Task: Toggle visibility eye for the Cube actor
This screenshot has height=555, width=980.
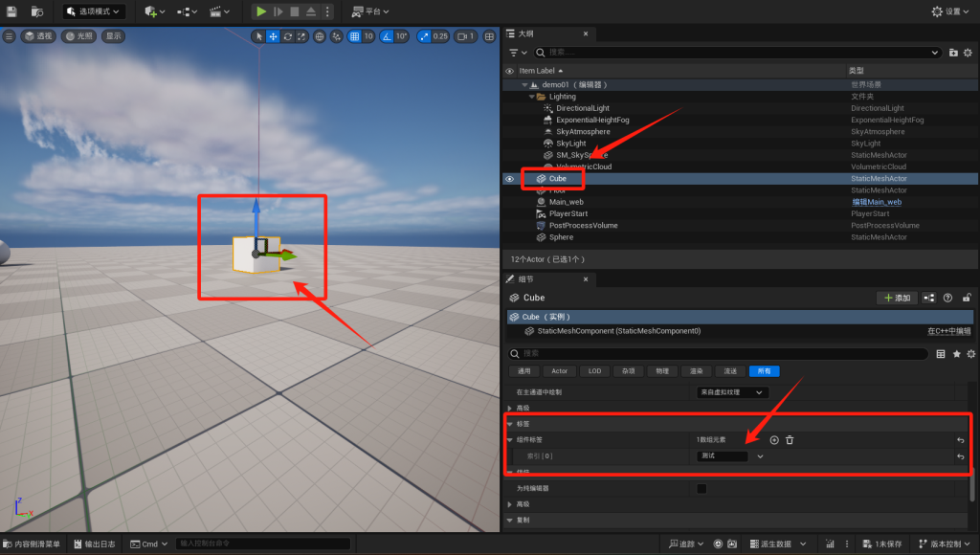Action: point(509,179)
